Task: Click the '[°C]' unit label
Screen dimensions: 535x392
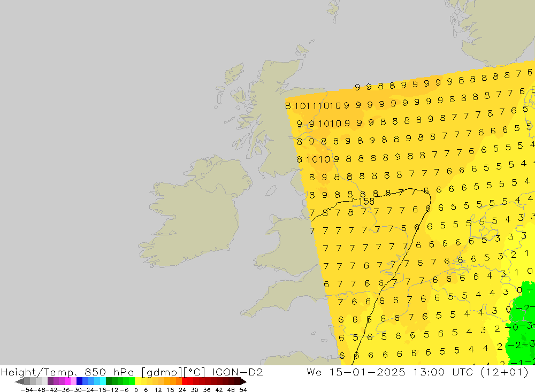Action: 195,372
